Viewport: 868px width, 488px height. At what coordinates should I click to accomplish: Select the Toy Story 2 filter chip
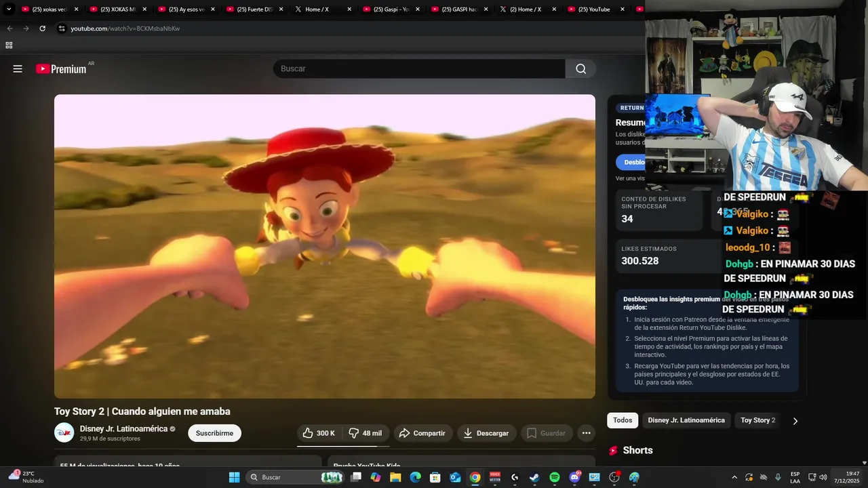coord(757,420)
